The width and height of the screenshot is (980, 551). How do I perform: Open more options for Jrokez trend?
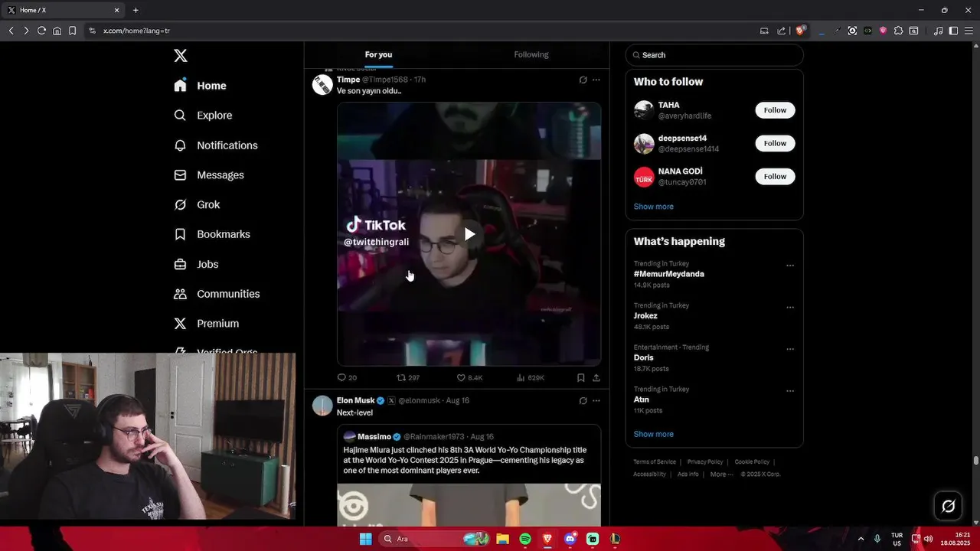(x=790, y=308)
